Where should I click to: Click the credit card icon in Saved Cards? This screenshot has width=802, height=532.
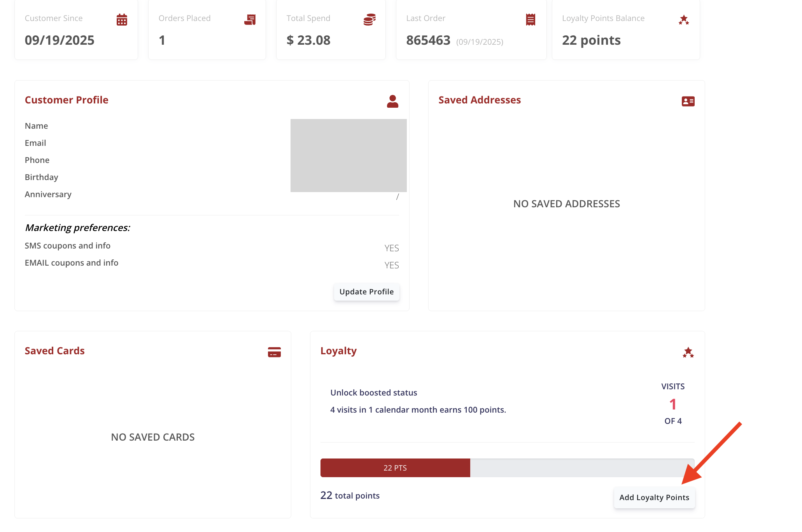(x=274, y=352)
